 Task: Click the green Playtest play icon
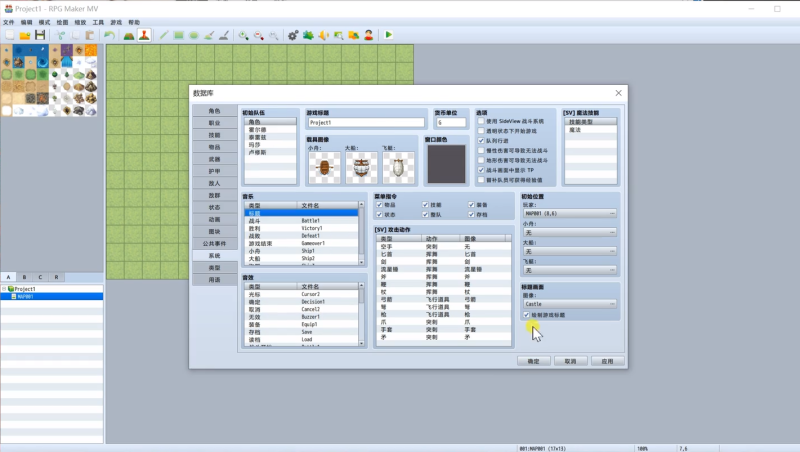tap(388, 35)
